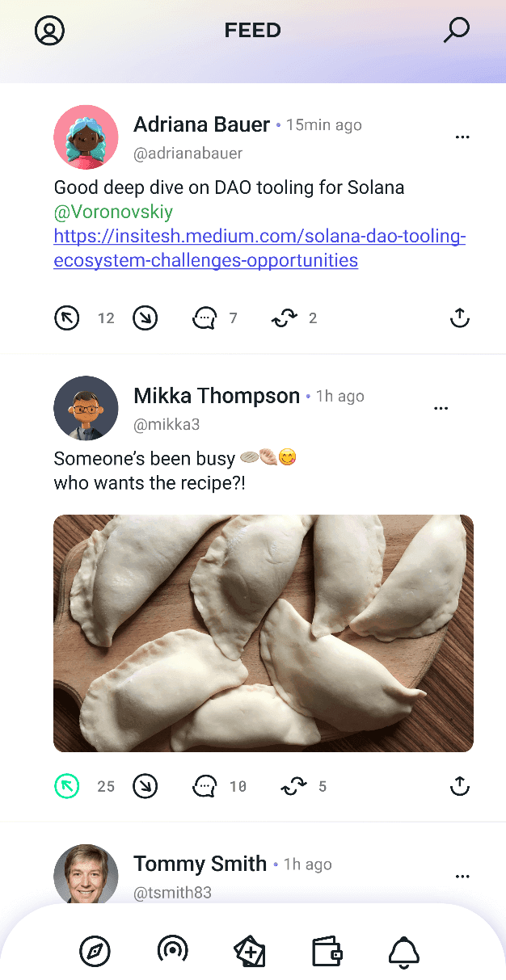The width and height of the screenshot is (506, 980).
Task: Upvote Adriana Bauer's post
Action: pyautogui.click(x=66, y=318)
